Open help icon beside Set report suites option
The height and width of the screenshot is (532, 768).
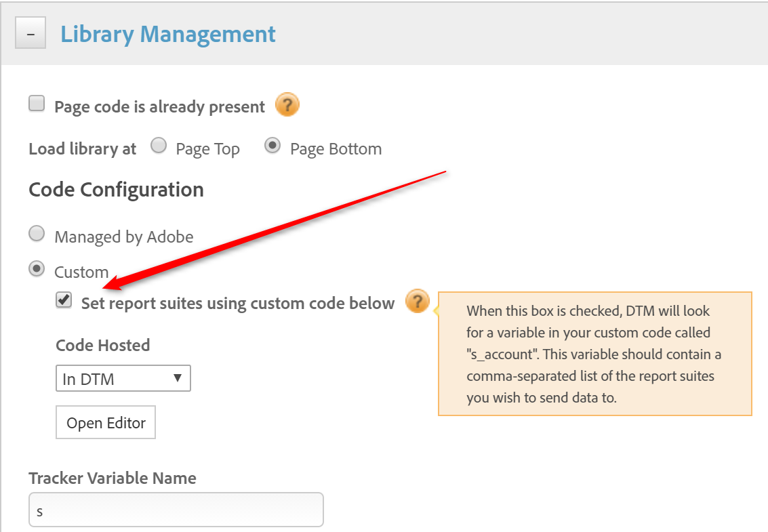[417, 302]
